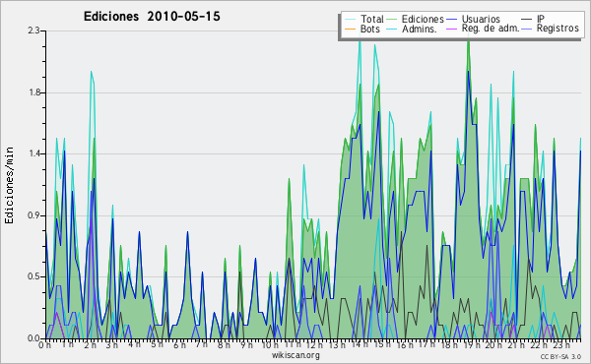Click the "2 h" x-axis tick label
Viewport: 591px width, 364px height.
pos(90,344)
